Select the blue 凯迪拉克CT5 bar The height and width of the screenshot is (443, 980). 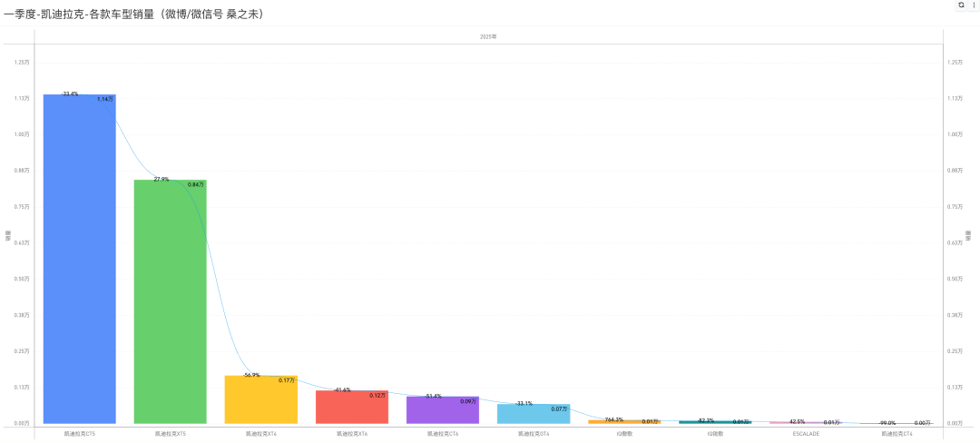click(79, 259)
